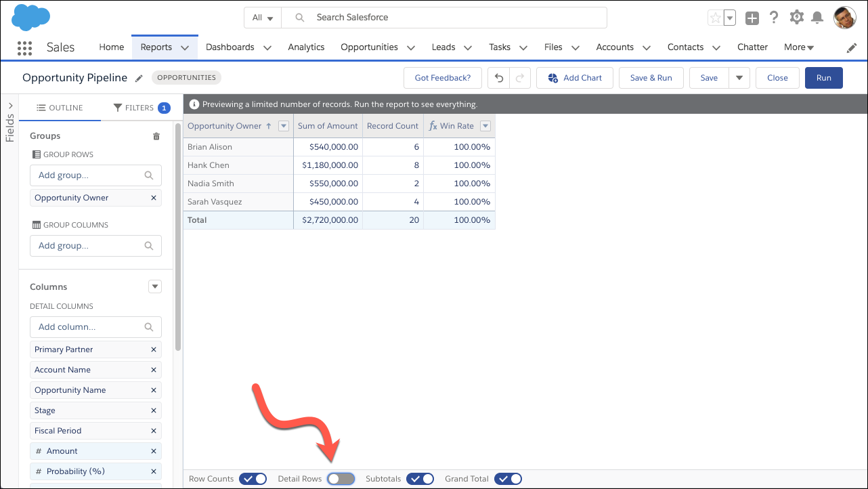This screenshot has width=868, height=489.
Task: Remove Opportunity Owner group
Action: pos(154,198)
